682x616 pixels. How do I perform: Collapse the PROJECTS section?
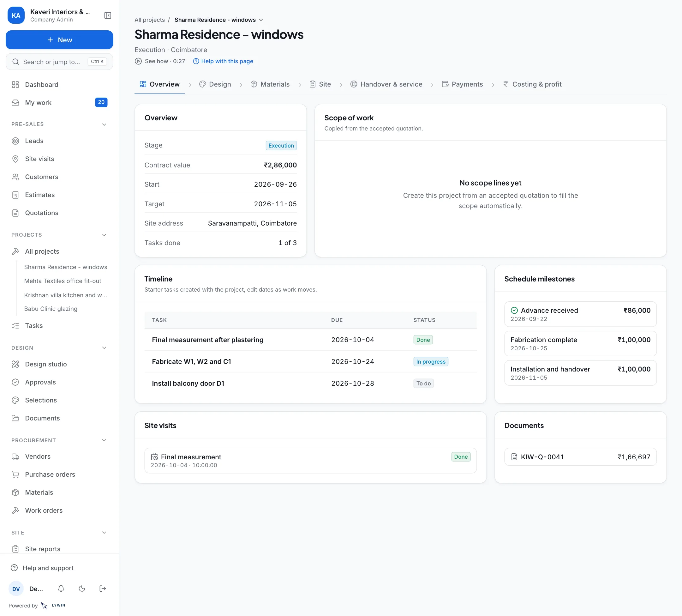click(x=104, y=235)
